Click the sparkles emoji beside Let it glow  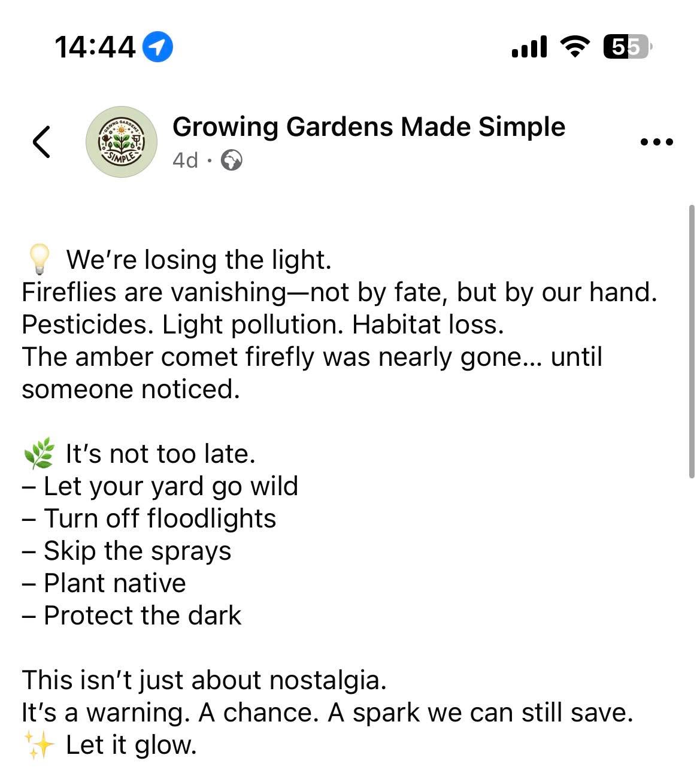39,745
